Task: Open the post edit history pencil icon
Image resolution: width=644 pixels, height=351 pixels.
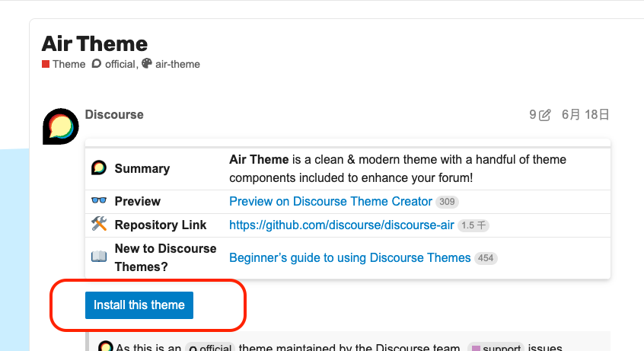Action: pos(544,115)
